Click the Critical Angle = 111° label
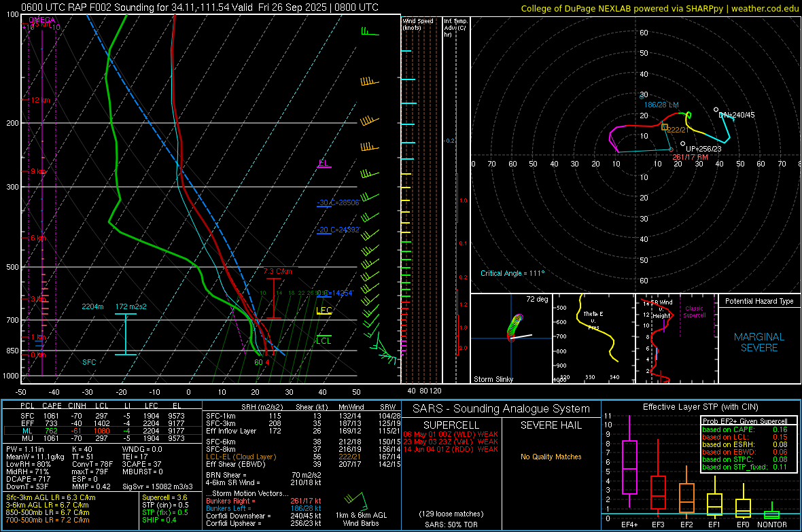This screenshot has width=802, height=532. tap(512, 273)
